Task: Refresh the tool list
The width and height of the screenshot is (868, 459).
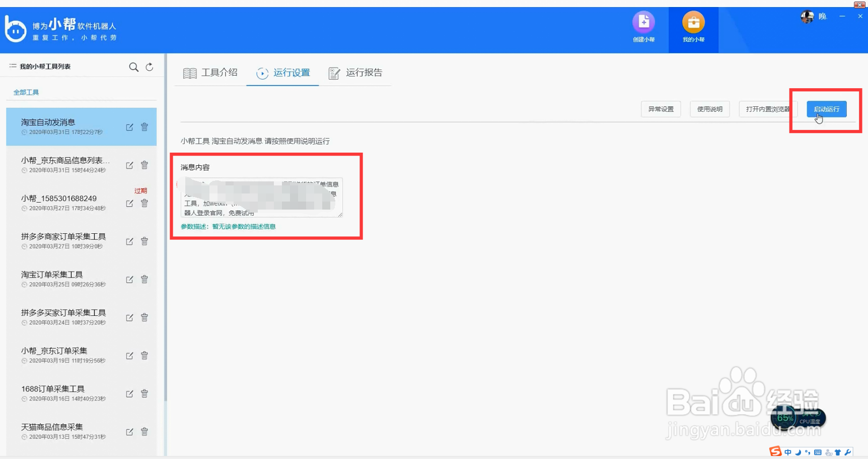Action: tap(150, 67)
